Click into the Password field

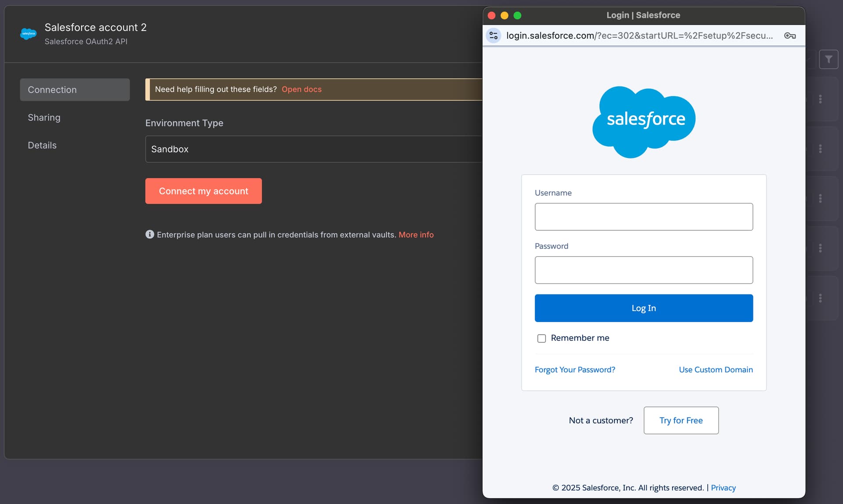tap(644, 270)
